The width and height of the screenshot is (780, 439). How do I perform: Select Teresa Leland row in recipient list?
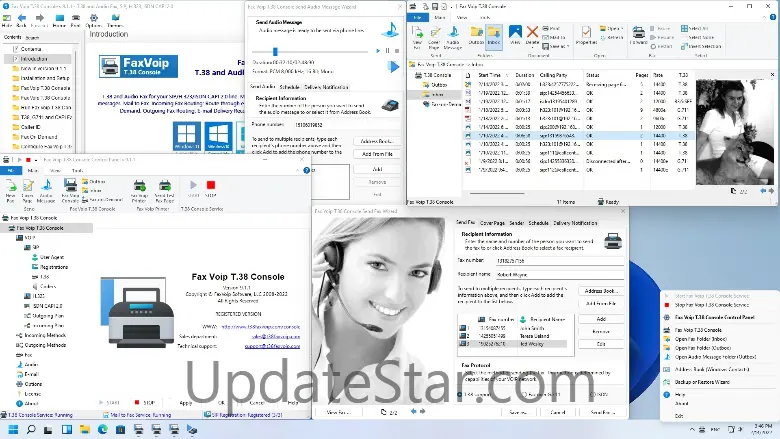click(512, 336)
